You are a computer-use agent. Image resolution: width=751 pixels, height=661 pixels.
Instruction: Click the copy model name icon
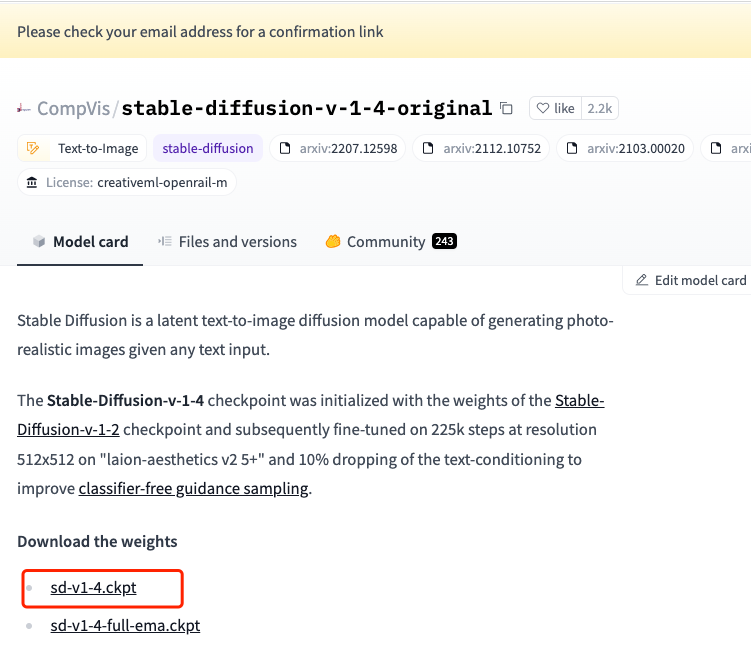(x=507, y=108)
